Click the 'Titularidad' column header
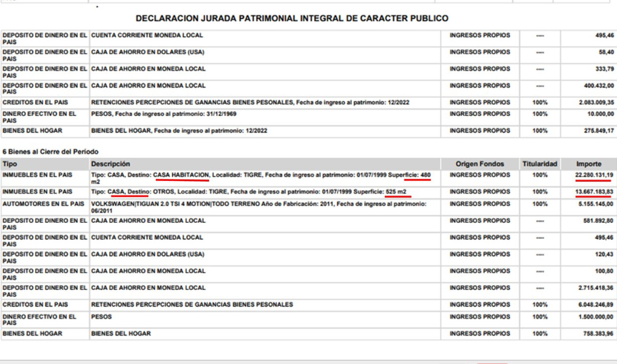617x364 pixels. click(540, 164)
